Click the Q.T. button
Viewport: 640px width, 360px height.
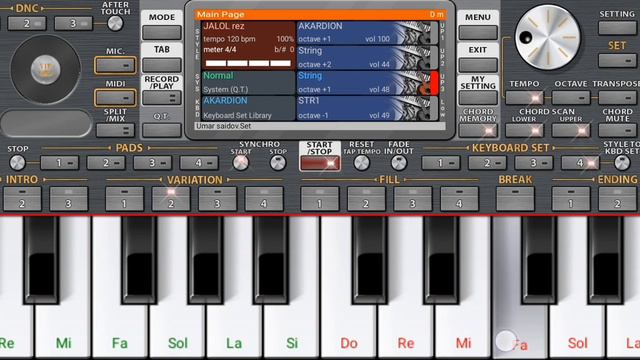tap(162, 131)
